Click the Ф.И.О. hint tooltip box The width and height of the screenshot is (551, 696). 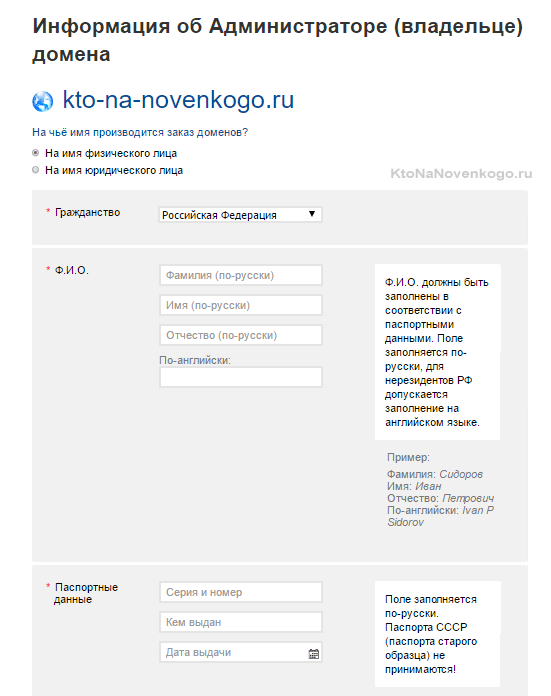pos(437,352)
